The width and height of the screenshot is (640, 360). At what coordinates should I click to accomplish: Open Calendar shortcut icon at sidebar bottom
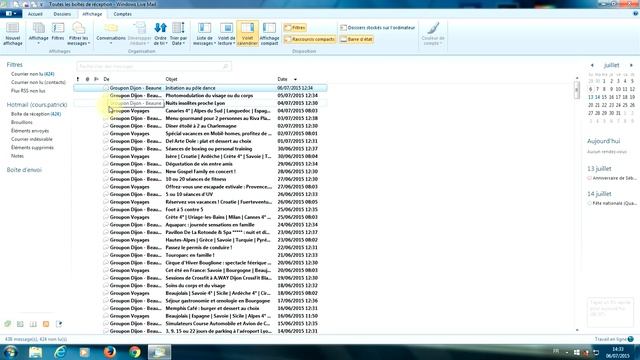tap(20, 324)
